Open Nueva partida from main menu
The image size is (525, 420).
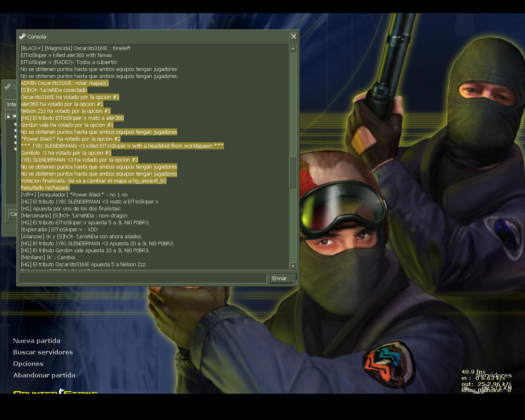point(37,341)
